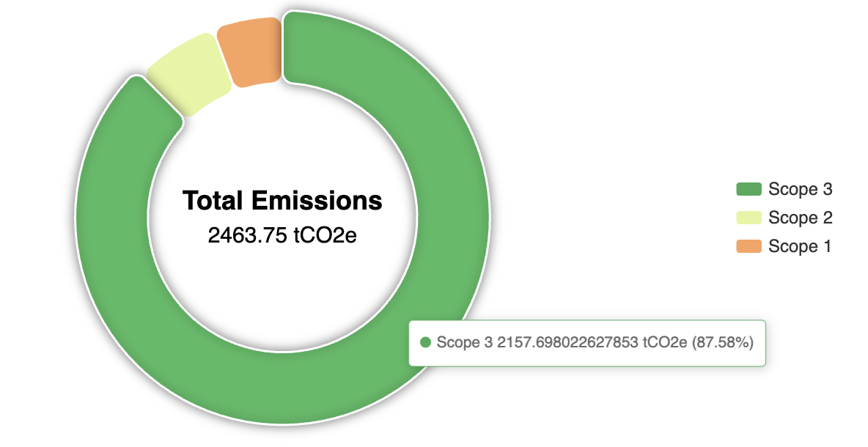Viewport: 868px width, 447px height.
Task: Click the tCO2e unit in the tooltip
Action: pos(665,342)
